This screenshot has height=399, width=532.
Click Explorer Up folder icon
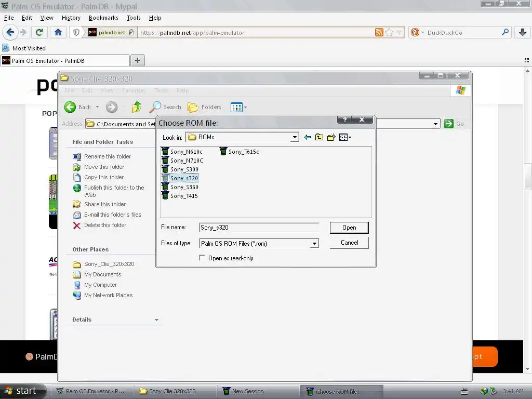[137, 107]
